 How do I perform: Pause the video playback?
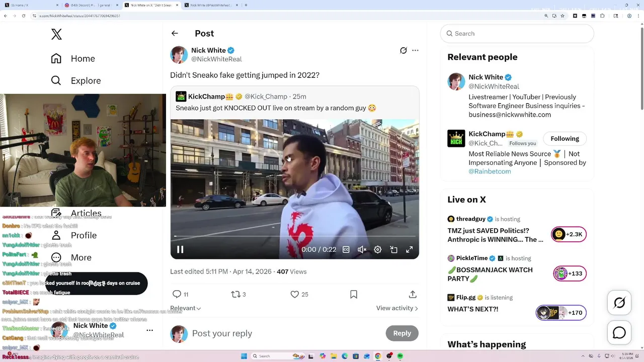pos(180,249)
